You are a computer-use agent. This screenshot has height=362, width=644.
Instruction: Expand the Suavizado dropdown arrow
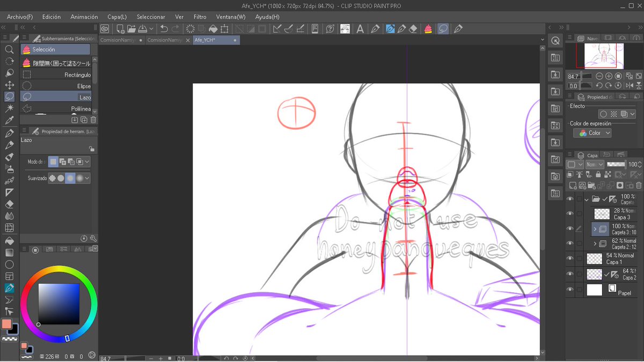pyautogui.click(x=87, y=178)
